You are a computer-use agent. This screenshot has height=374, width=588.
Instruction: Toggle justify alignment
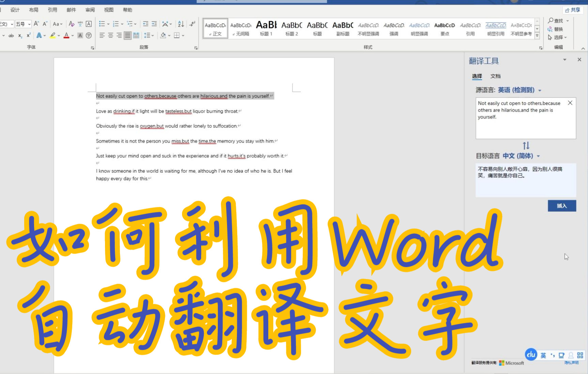127,35
